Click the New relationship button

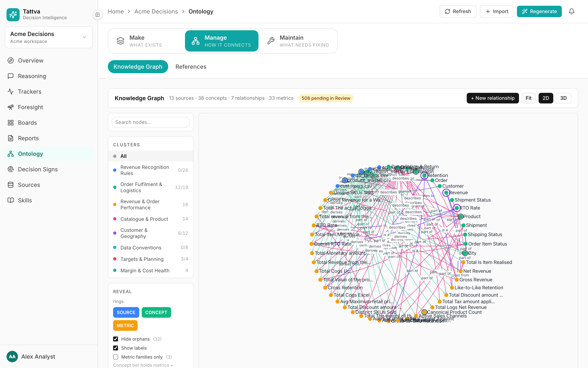(x=492, y=98)
